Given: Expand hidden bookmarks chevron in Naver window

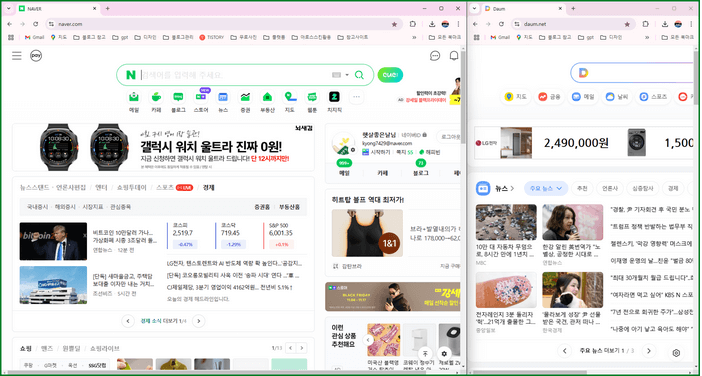Looking at the screenshot, I should pos(414,37).
